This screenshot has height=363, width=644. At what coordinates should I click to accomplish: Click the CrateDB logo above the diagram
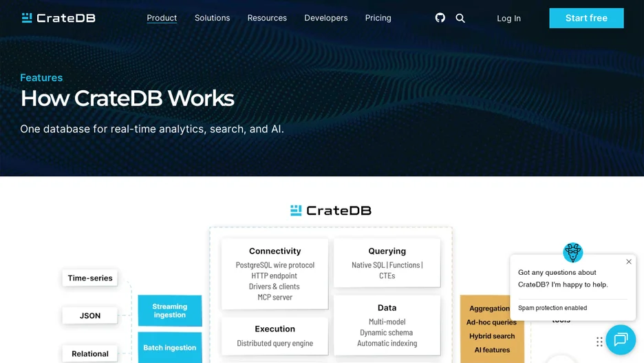pyautogui.click(x=331, y=211)
